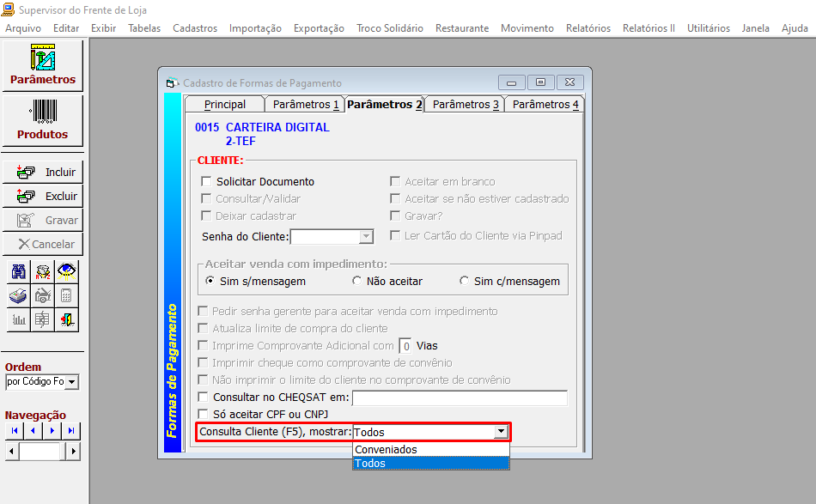Toggle the Deixar cadastrar checkbox
This screenshot has height=504, width=816.
[x=207, y=216]
